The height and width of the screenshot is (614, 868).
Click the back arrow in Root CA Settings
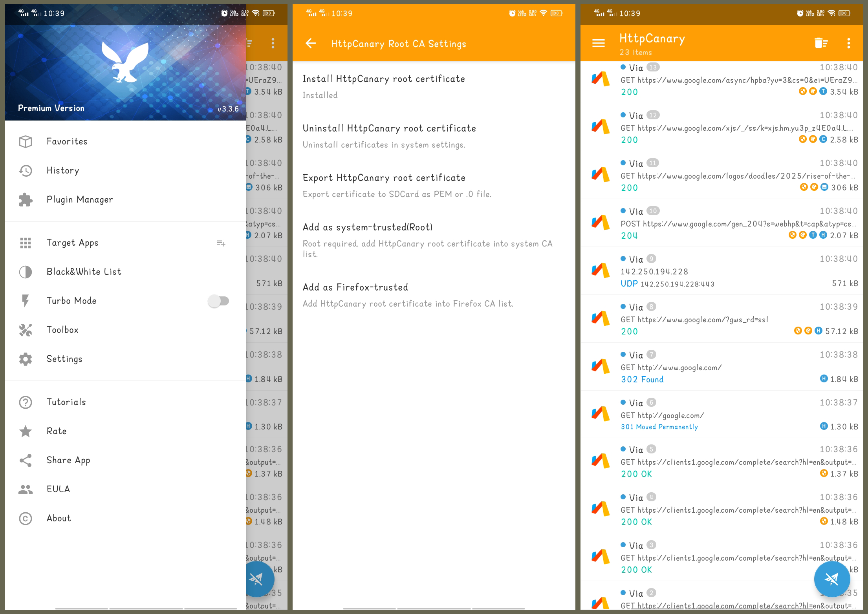click(311, 43)
